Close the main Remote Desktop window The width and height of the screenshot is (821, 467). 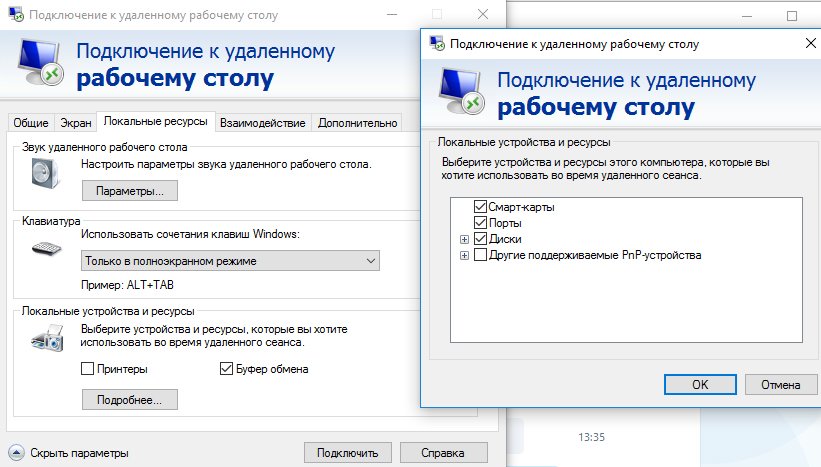pos(483,14)
